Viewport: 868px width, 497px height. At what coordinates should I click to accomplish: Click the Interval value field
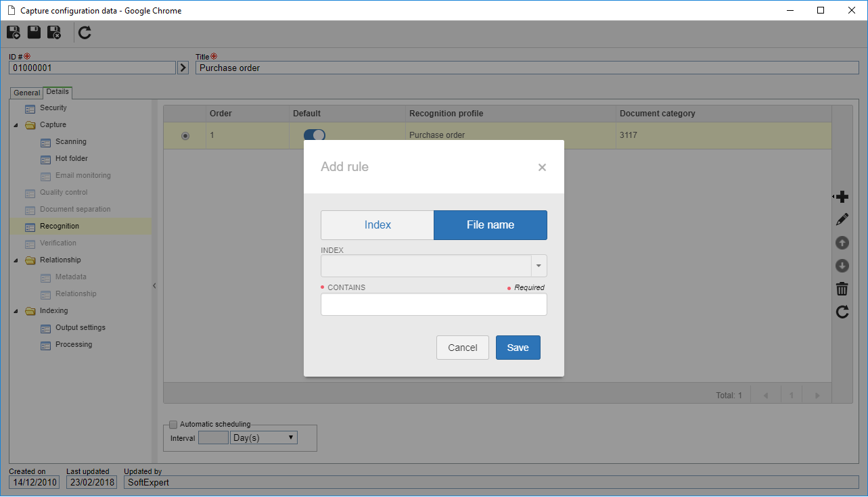213,437
